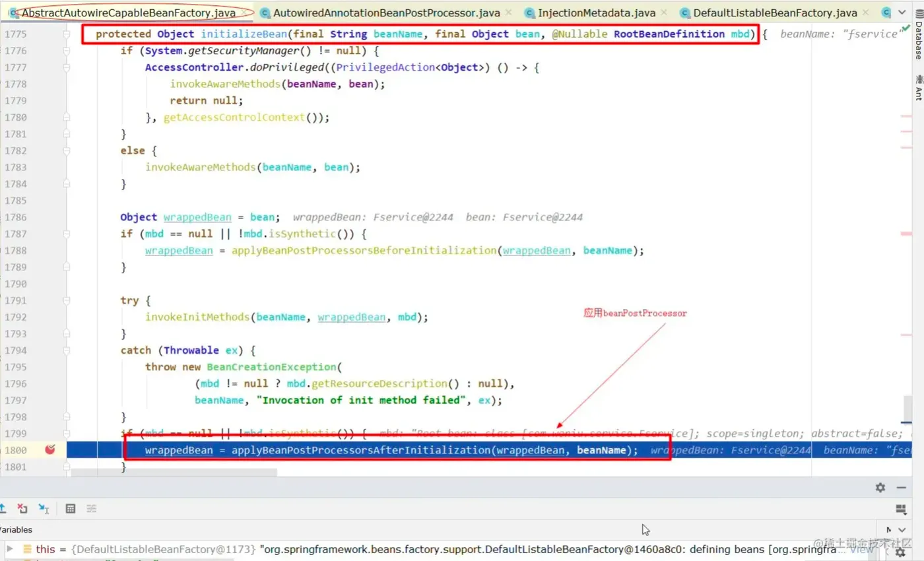The width and height of the screenshot is (924, 561).
Task: Switch to AbstractAutowireCapableBeanFactory.java tab
Action: point(129,13)
